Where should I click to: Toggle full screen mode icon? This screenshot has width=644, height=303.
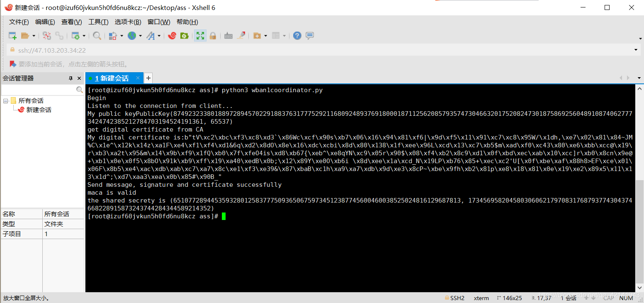200,36
